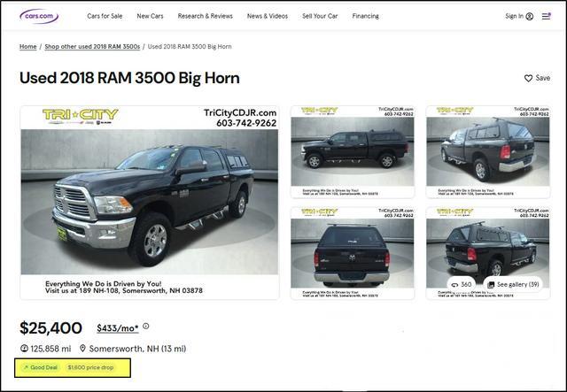The width and height of the screenshot is (567, 392).
Task: Click the Home breadcrumb link
Action: point(27,47)
